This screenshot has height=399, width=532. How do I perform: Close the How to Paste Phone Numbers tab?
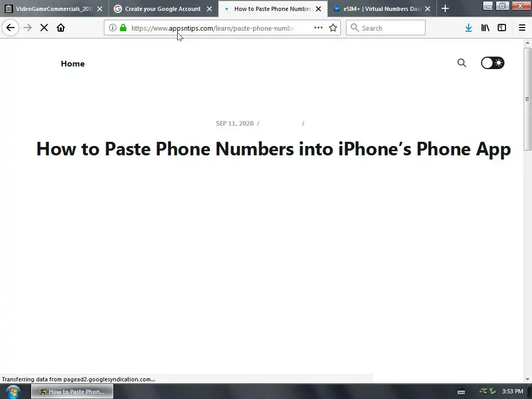pos(318,9)
